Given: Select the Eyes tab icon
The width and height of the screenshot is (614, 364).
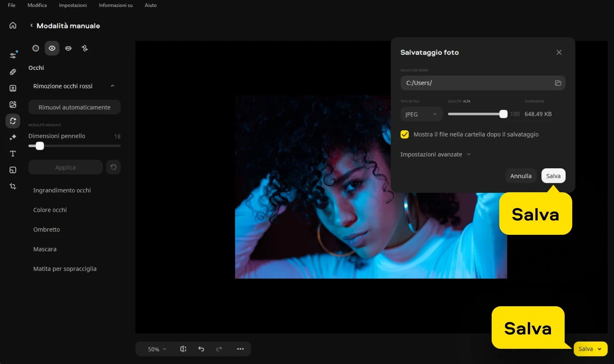Looking at the screenshot, I should 52,48.
